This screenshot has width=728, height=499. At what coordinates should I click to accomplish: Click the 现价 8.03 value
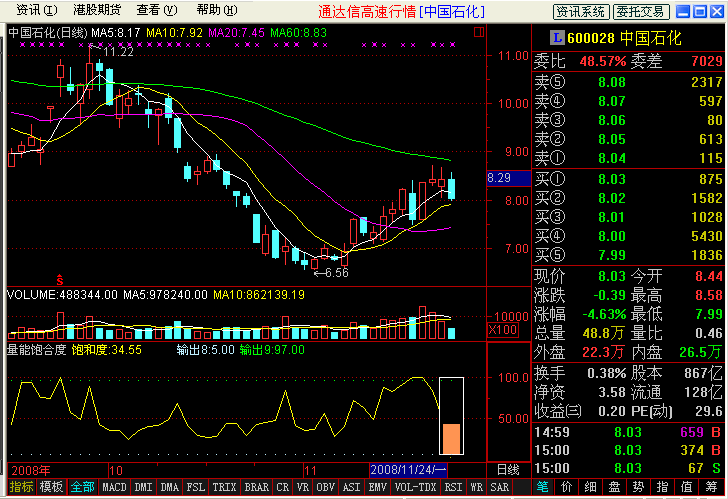tap(611, 277)
